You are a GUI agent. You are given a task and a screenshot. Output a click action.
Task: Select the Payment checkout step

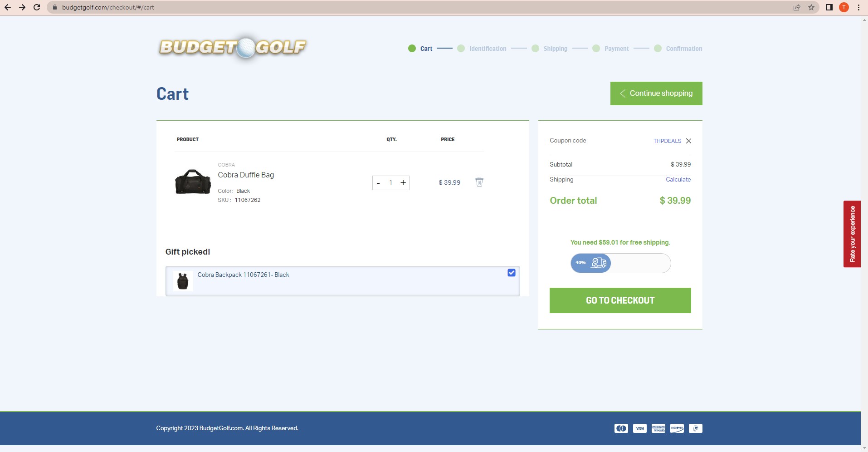coord(611,49)
